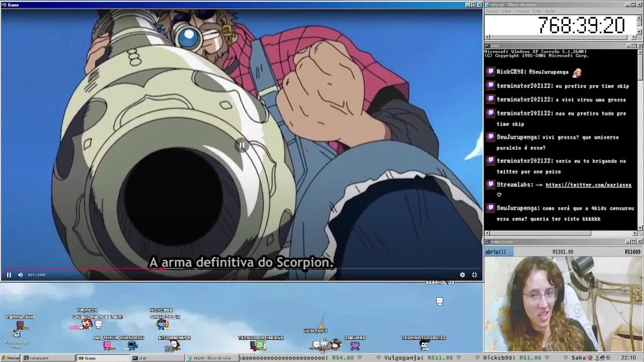Viewport: 644px width, 362px height.
Task: Select the Game taskbar button
Action: tap(103, 358)
